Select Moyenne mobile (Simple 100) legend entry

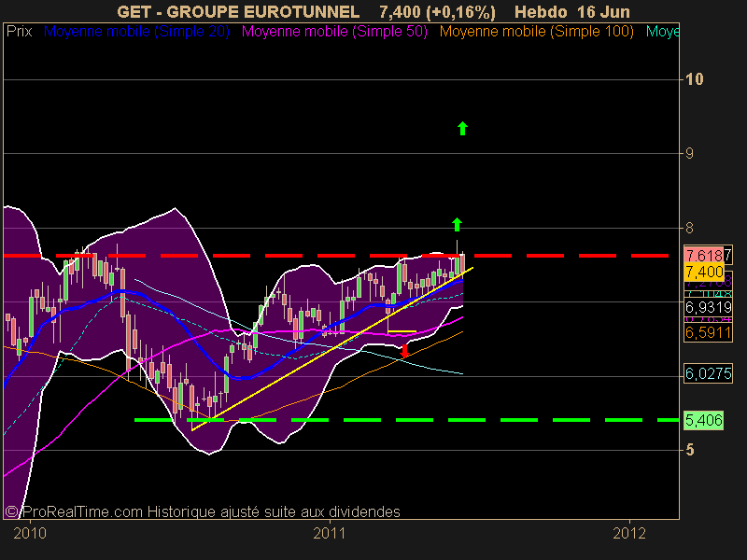pyautogui.click(x=537, y=32)
